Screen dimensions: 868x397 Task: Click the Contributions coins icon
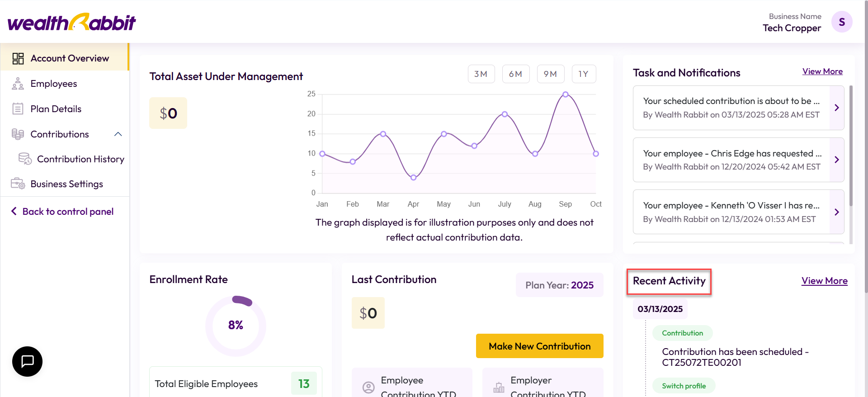(x=18, y=134)
